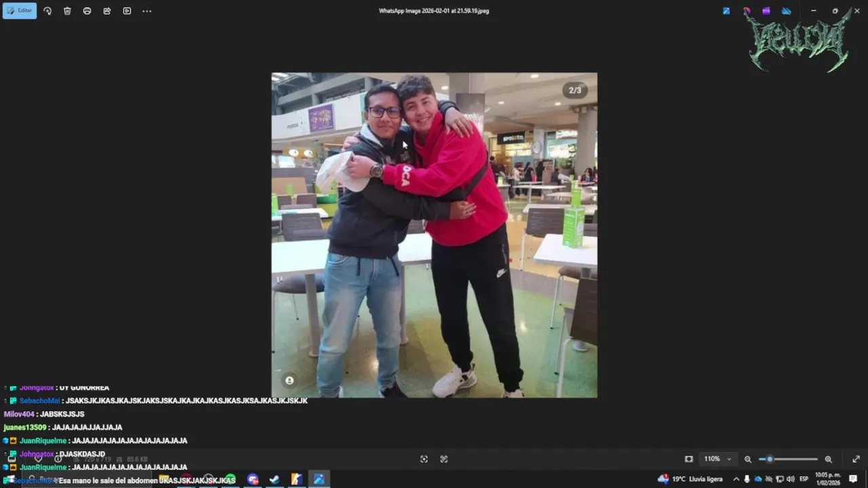
Task: Expand the system tray hidden icons chevron
Action: [736, 479]
